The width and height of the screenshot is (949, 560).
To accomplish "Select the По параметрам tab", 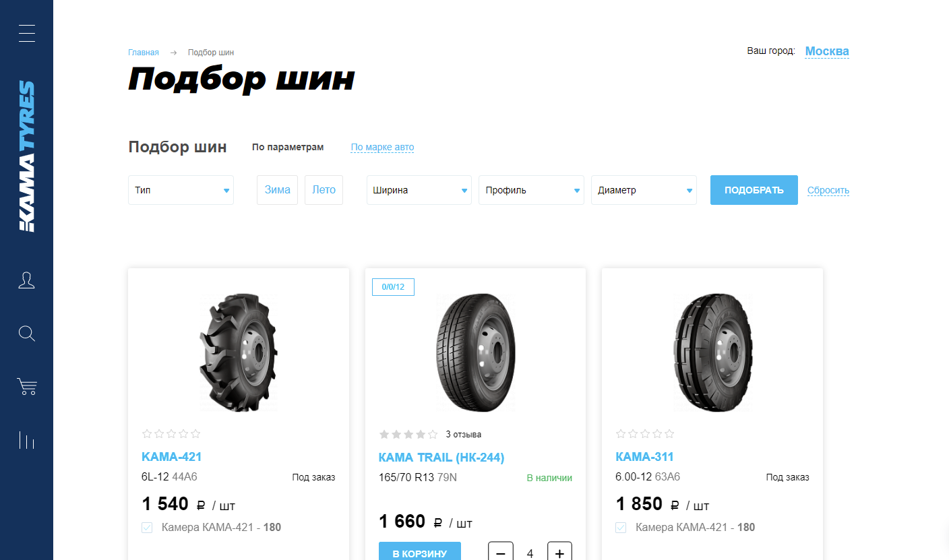I will point(288,148).
